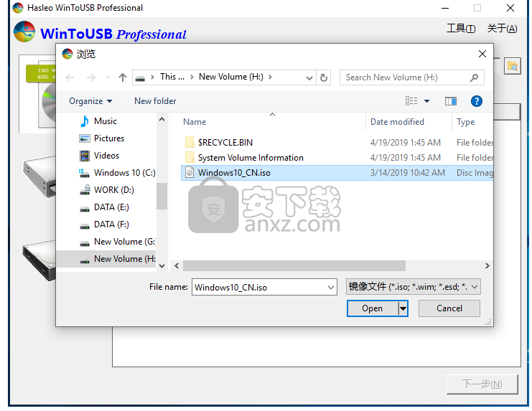This screenshot has height=411, width=532.
Task: Expand the recent locations dropdown
Action: [x=108, y=77]
